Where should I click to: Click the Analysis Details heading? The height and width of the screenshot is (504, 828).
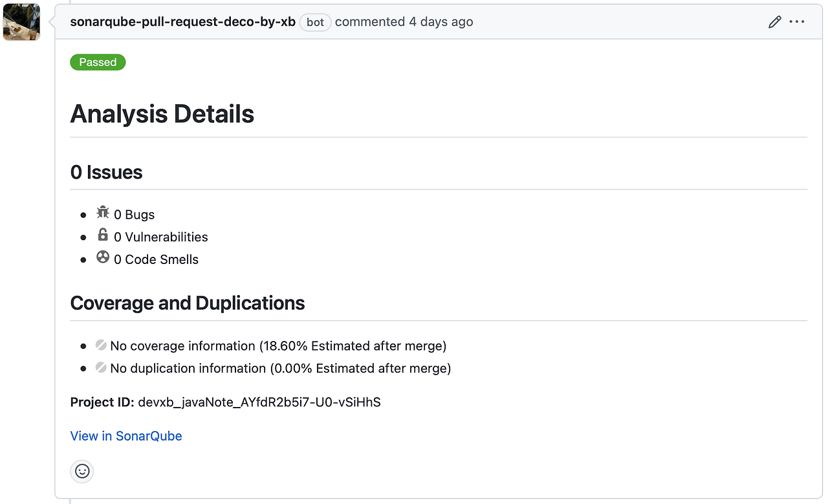[x=162, y=114]
